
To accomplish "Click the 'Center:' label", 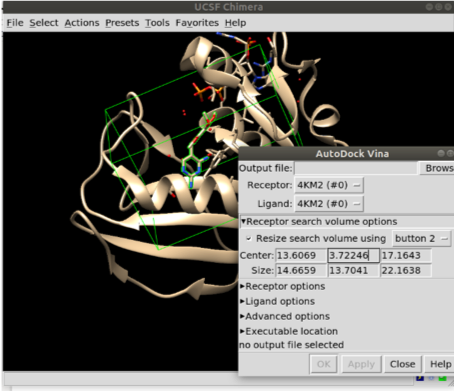I will pyautogui.click(x=257, y=256).
